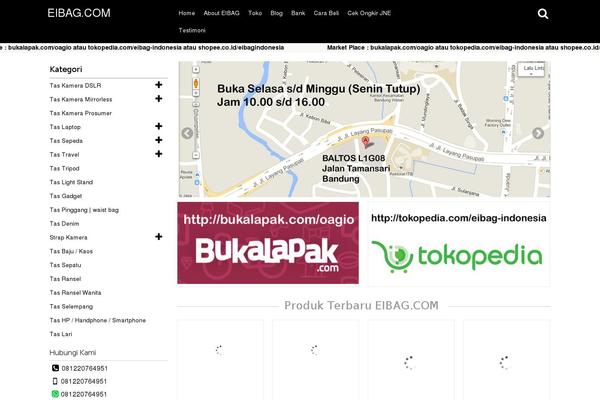The height and width of the screenshot is (400, 600).
Task: Open the Bank menu item
Action: pos(298,13)
